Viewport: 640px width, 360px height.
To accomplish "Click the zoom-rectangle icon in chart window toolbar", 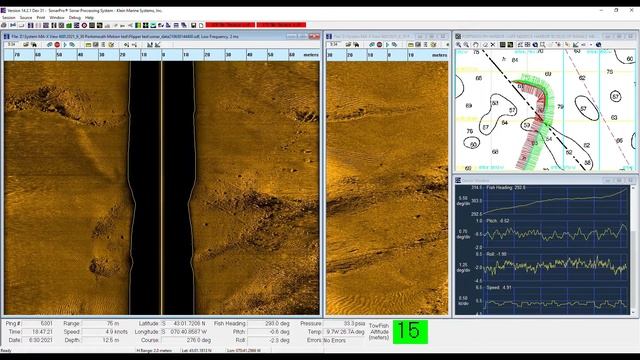I will pos(542,44).
